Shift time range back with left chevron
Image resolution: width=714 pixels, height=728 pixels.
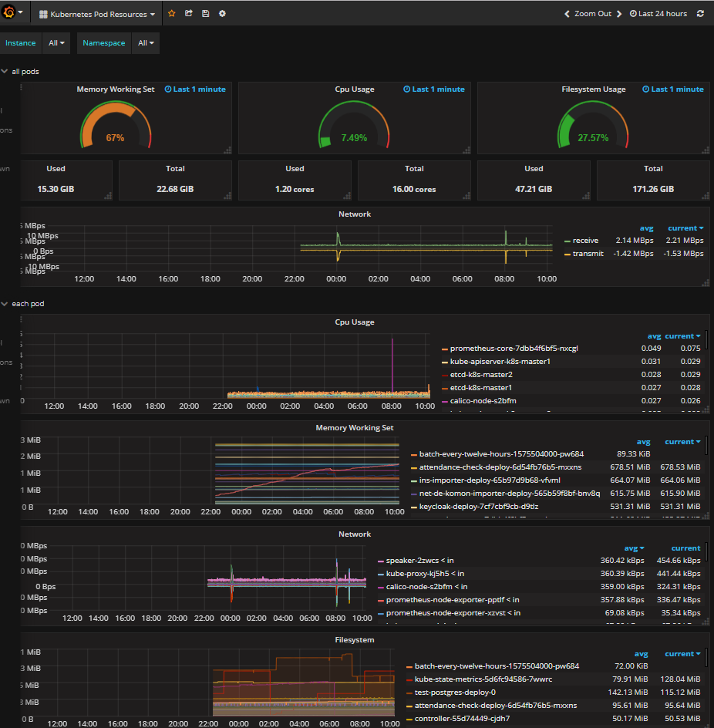[x=567, y=14]
